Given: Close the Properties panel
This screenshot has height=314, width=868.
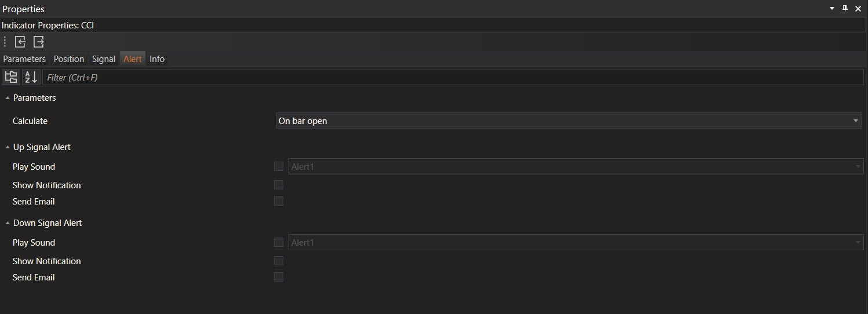Looking at the screenshot, I should click(x=858, y=9).
